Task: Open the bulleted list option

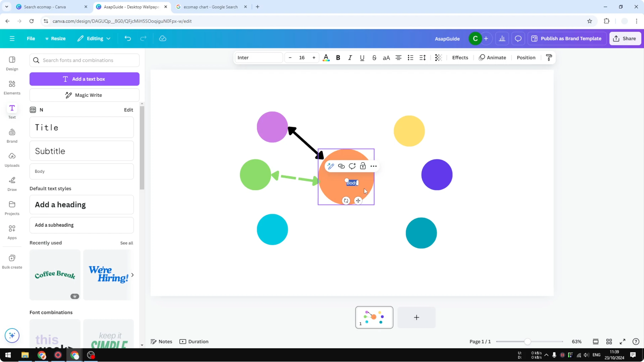Action: click(410, 58)
